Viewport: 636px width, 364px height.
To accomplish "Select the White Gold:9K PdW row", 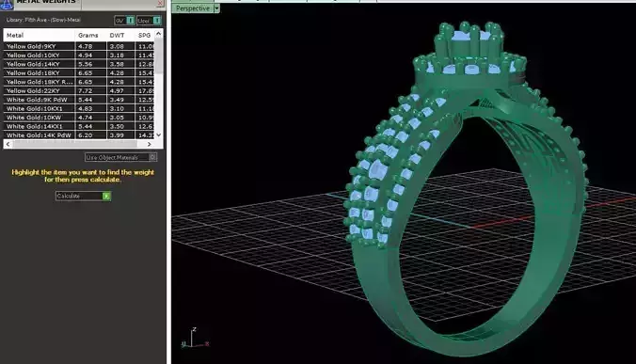I will coord(79,100).
